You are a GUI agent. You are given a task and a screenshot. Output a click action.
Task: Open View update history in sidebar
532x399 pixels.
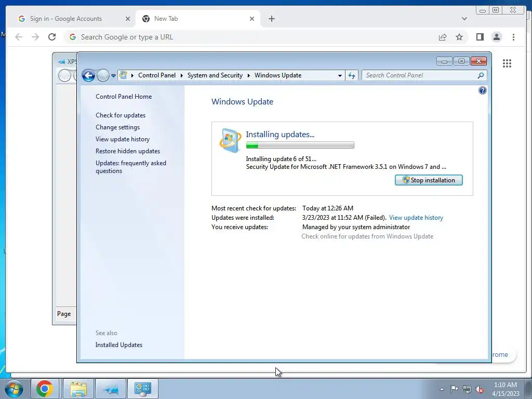tap(123, 139)
